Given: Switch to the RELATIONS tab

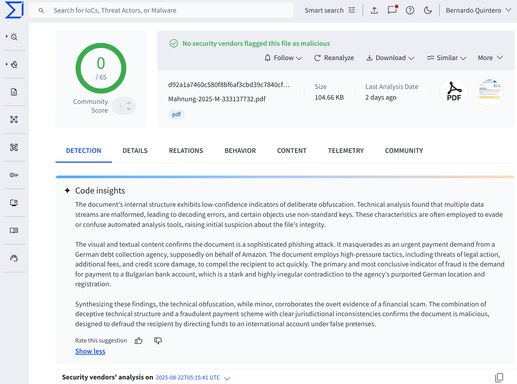Looking at the screenshot, I should tap(186, 151).
